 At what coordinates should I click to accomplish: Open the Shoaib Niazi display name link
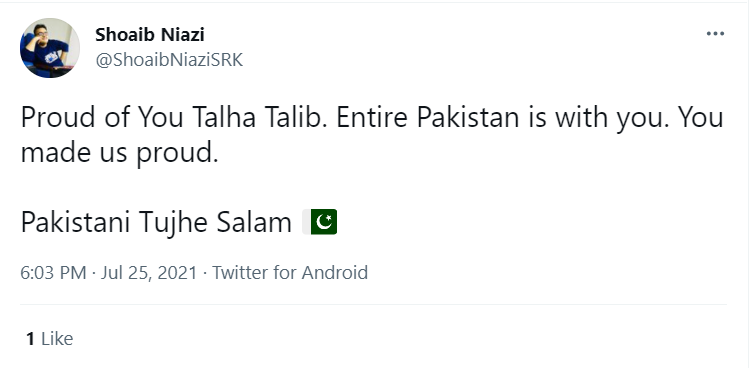[x=150, y=34]
